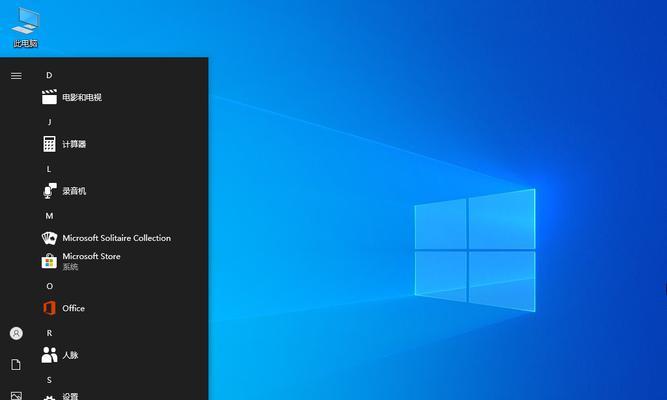The image size is (667, 400).
Task: Click the 计算器 calculator icon
Action: coord(49,144)
